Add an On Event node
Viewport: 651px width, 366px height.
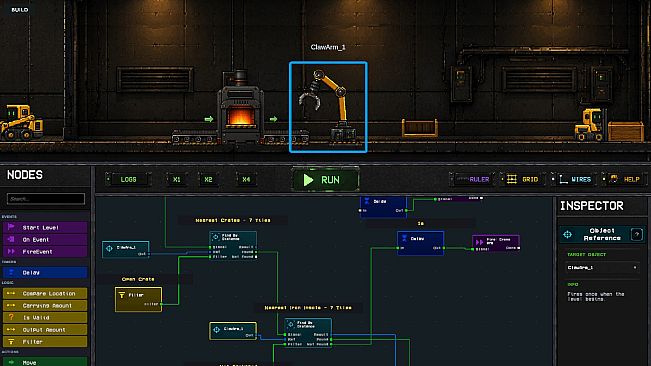(45, 239)
